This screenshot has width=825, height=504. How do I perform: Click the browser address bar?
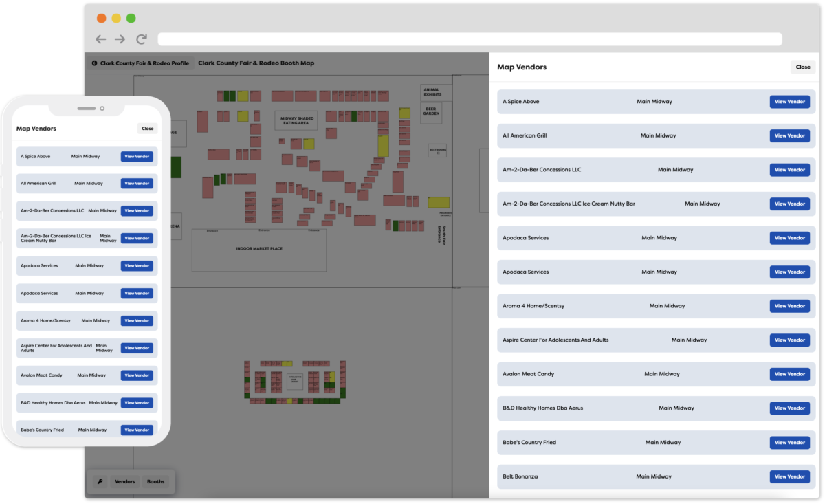pyautogui.click(x=470, y=39)
